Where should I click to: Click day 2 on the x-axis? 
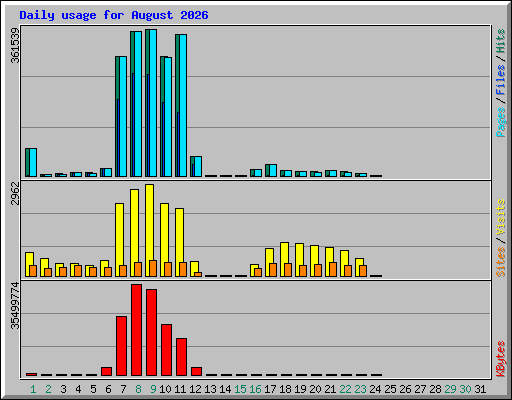click(x=48, y=389)
